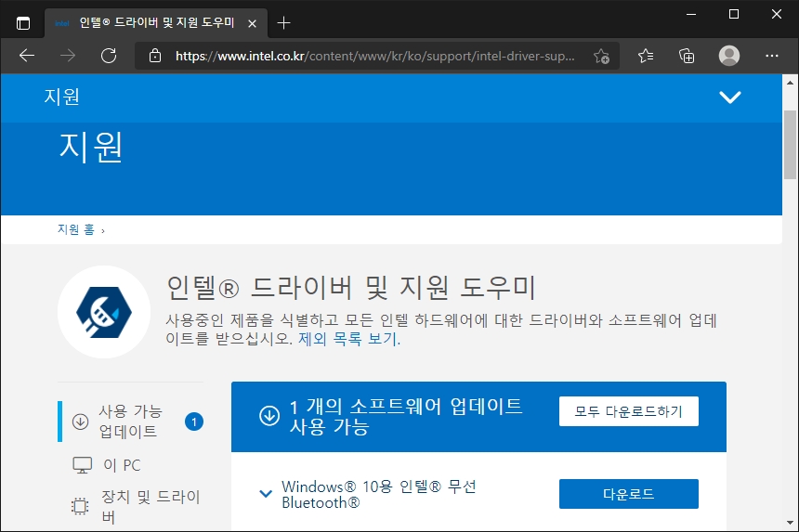Open the Favorites list
799x532 pixels.
[x=646, y=56]
